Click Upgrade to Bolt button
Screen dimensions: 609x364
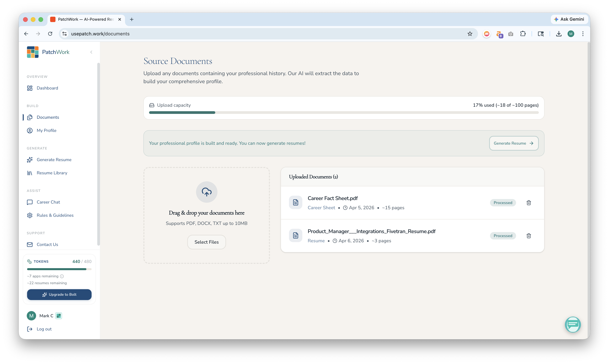click(59, 294)
